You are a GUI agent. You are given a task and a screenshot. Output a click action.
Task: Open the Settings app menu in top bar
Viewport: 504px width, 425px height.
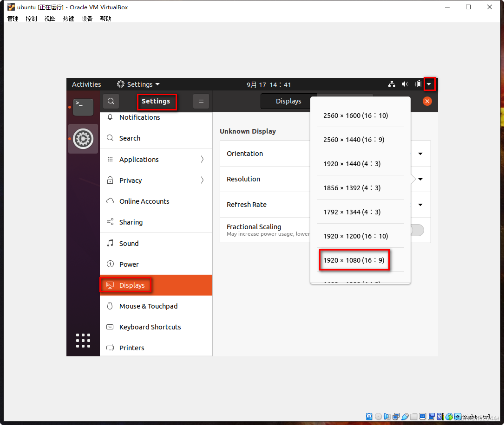(x=138, y=84)
